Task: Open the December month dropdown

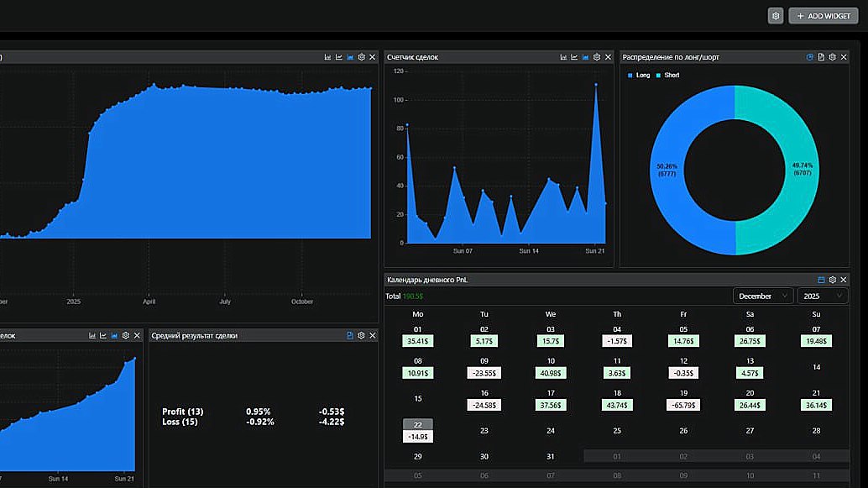Action: [763, 296]
